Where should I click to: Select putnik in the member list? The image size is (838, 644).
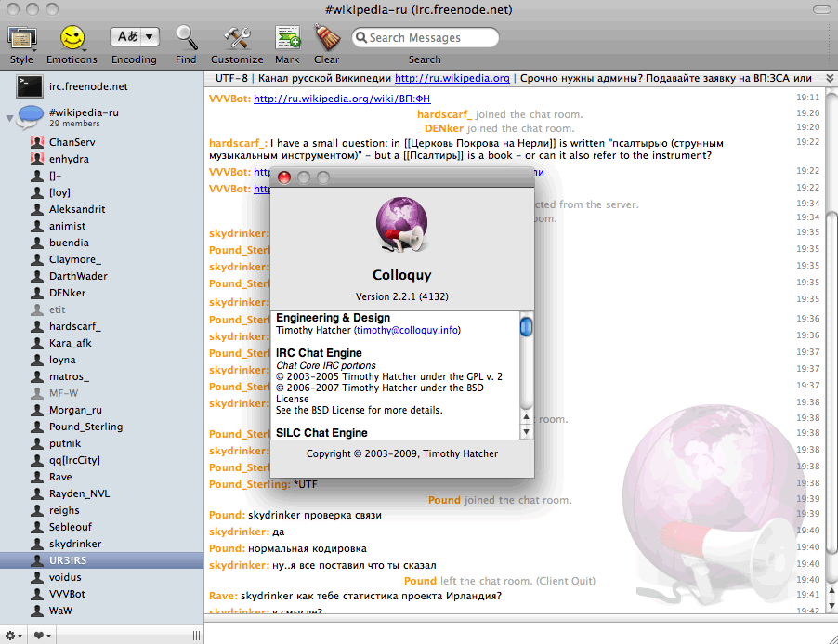101,443
